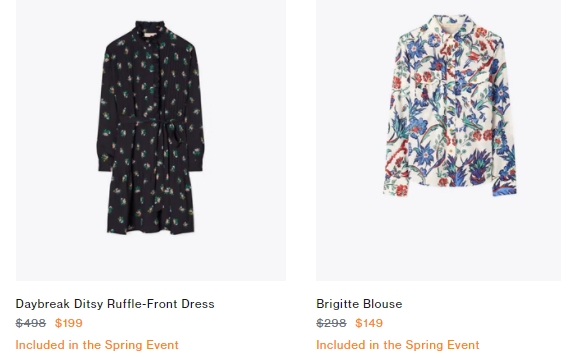Click the word Blouse in the second title
The width and height of the screenshot is (561, 360).
point(385,304)
